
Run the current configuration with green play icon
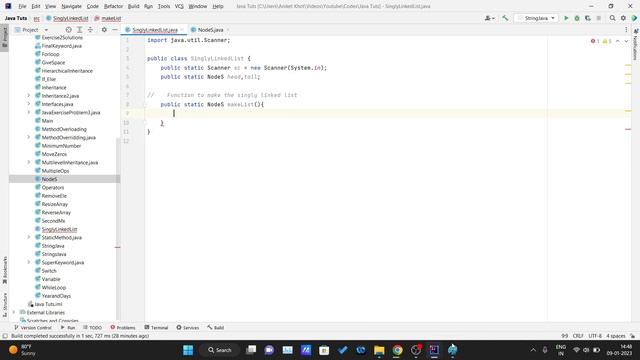tap(566, 18)
